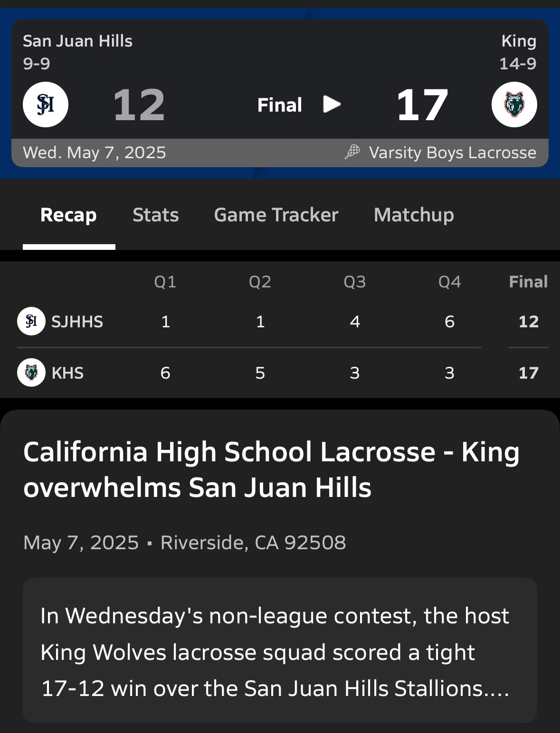Click the KHS team abbreviation
This screenshot has width=560, height=733.
(67, 373)
